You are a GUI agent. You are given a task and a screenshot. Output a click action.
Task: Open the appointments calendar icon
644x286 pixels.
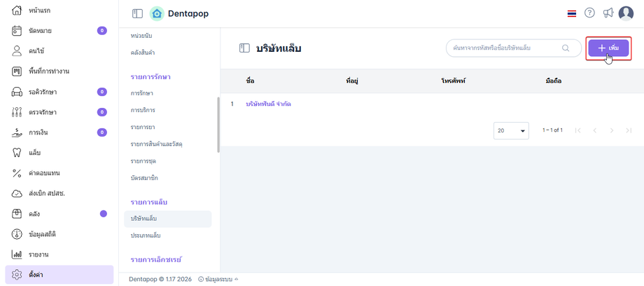pos(17,31)
